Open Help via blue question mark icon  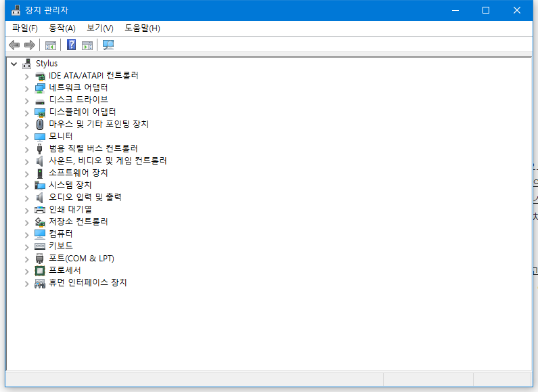pos(71,45)
